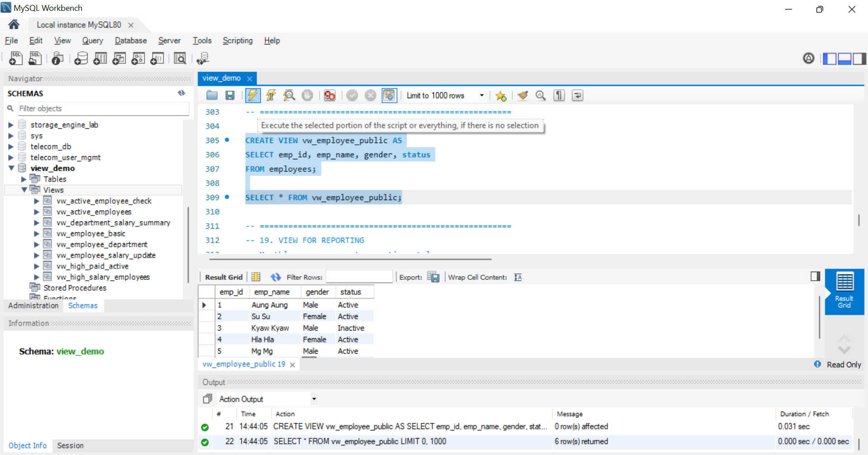Open the Action Output dropdown
Screen dimensions: 868x455
click(314, 399)
